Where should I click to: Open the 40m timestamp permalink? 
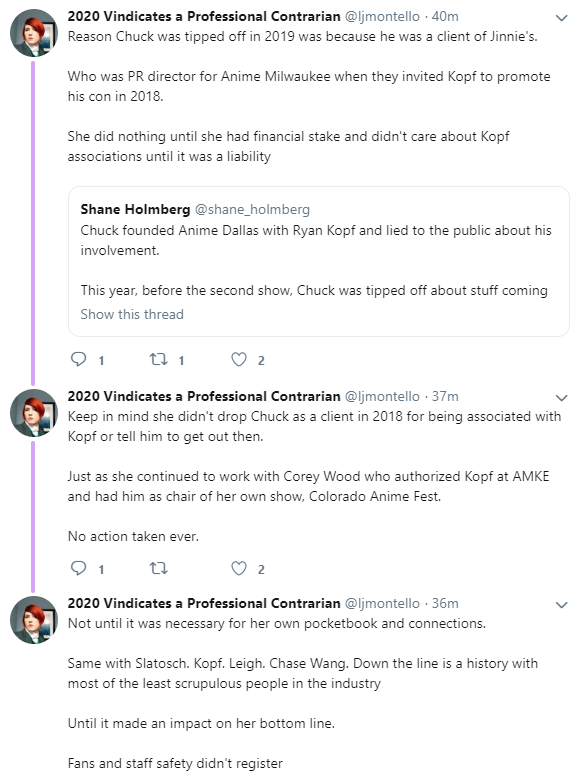(445, 16)
